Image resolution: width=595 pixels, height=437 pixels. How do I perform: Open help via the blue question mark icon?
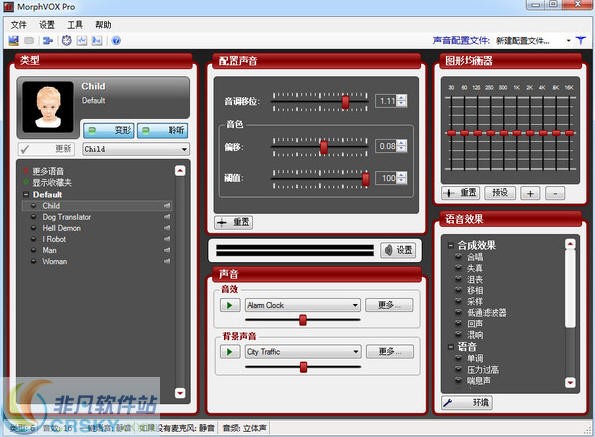116,40
